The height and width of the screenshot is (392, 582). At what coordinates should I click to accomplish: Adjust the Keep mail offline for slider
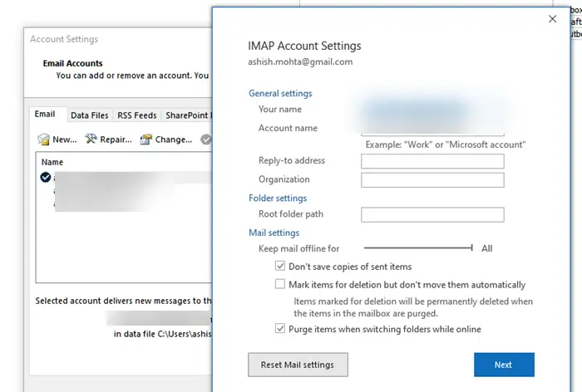[x=418, y=247]
